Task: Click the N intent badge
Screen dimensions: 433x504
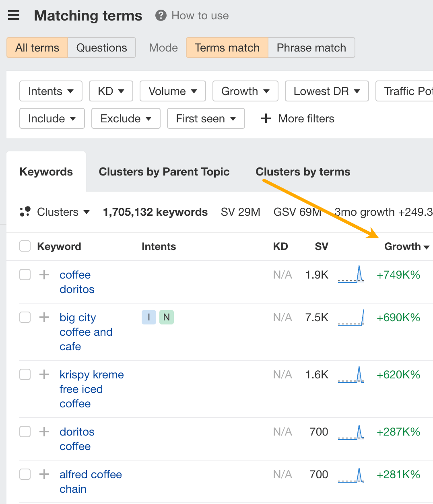Action: pyautogui.click(x=167, y=317)
